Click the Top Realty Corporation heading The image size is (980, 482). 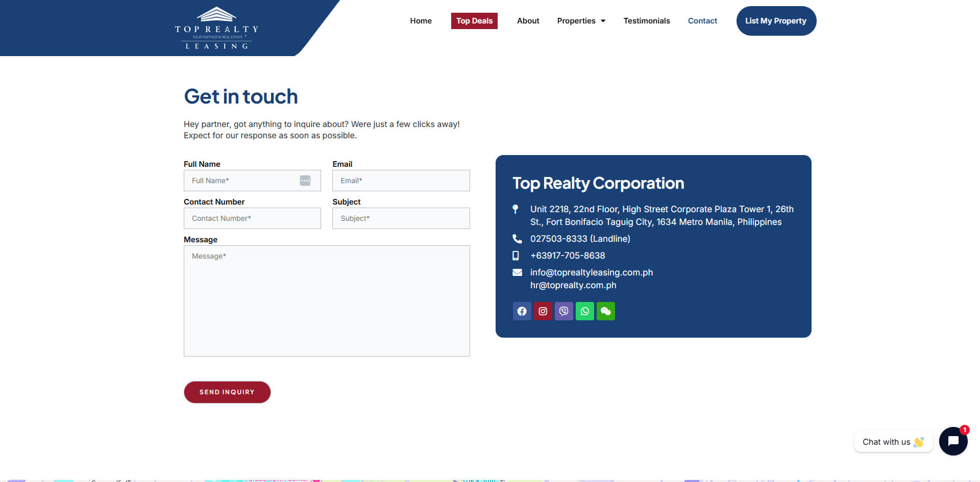pyautogui.click(x=598, y=183)
